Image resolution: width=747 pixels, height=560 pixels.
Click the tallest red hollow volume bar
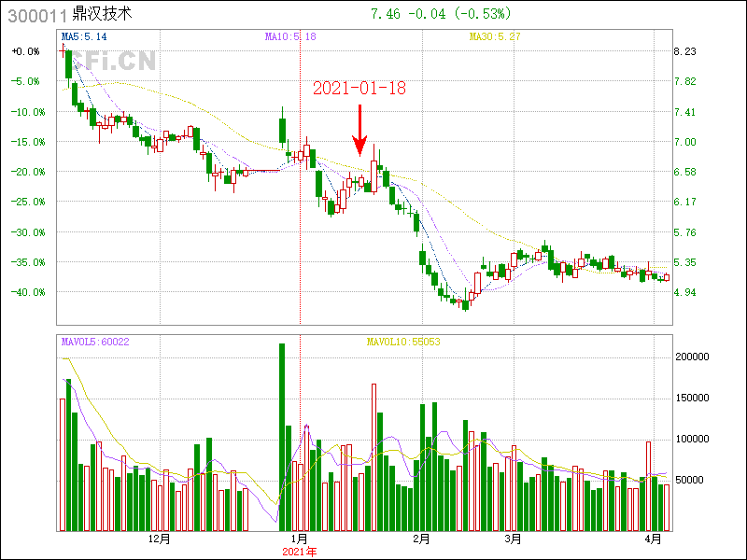pyautogui.click(x=373, y=456)
